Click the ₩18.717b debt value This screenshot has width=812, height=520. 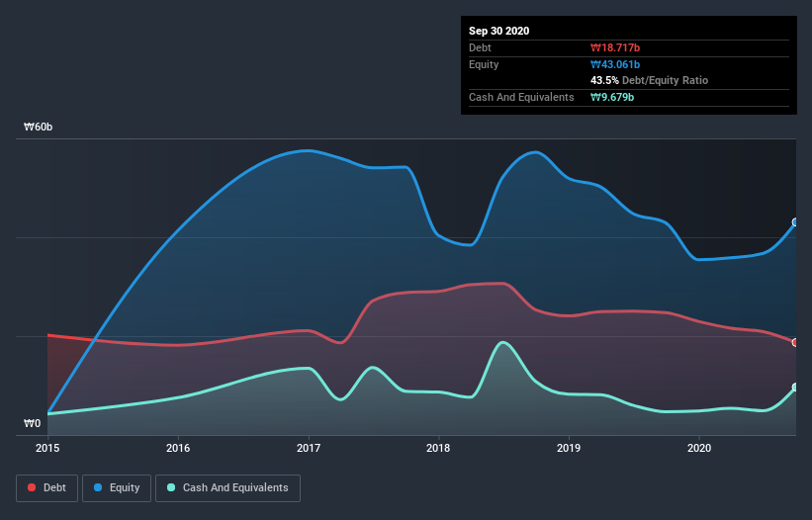click(615, 48)
